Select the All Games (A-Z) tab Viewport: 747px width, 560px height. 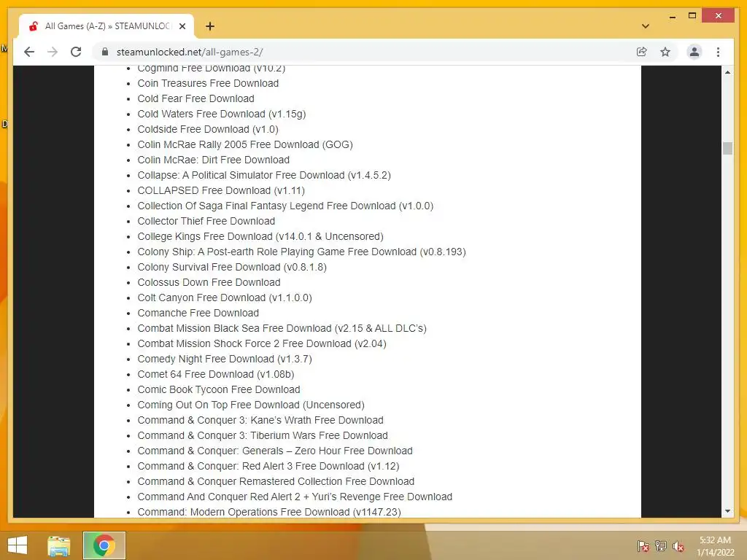click(x=107, y=26)
